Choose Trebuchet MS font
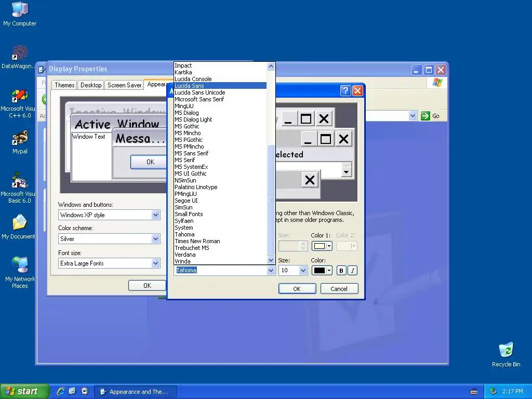The image size is (532, 399). (x=220, y=248)
